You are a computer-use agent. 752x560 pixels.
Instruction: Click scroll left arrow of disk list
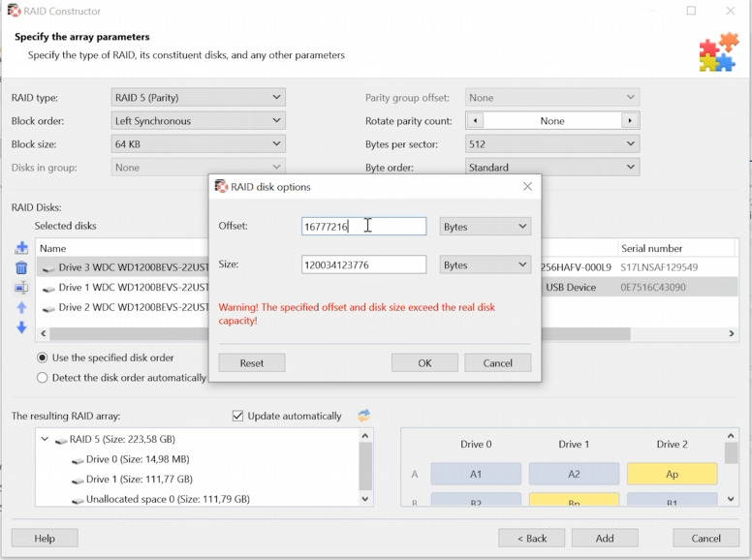pos(44,333)
